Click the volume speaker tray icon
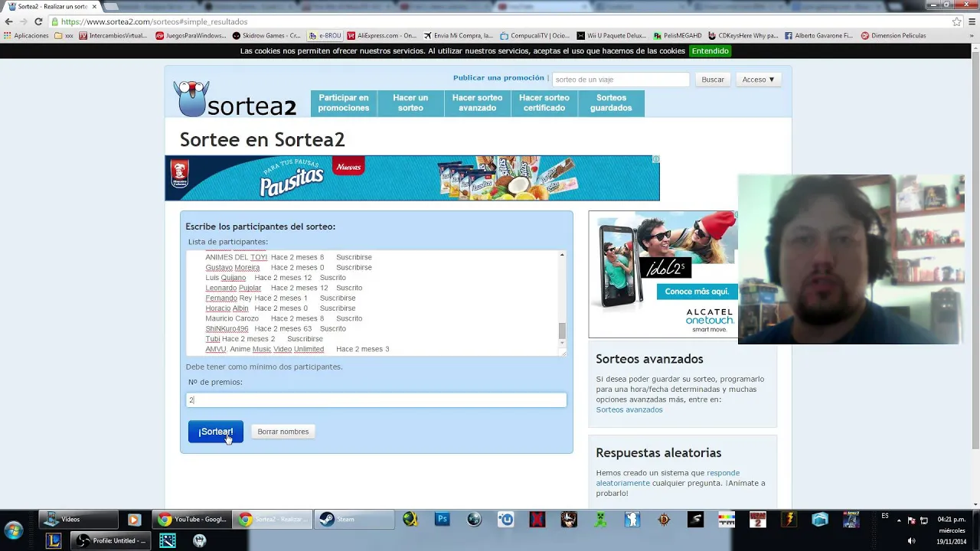Viewport: 980px width, 551px height. [911, 541]
